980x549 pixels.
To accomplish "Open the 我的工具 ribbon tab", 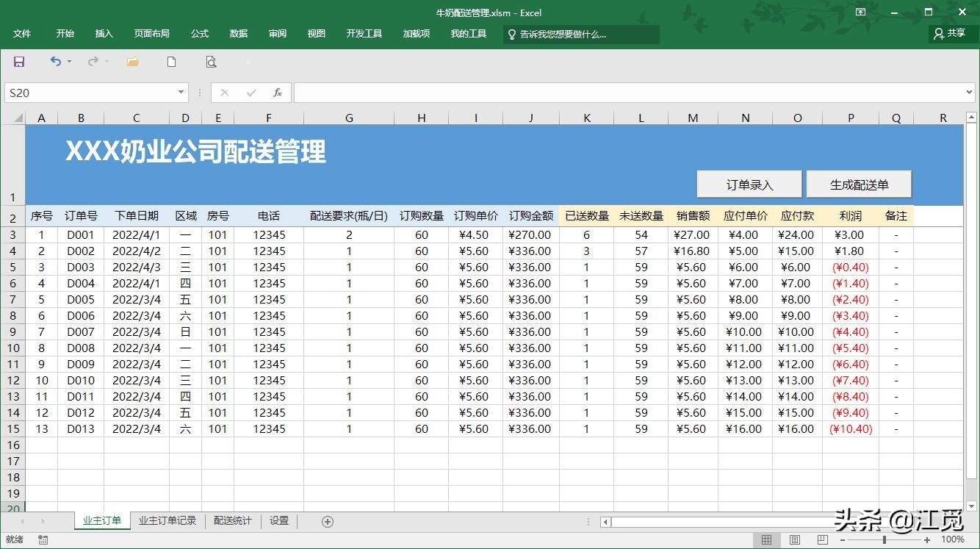I will click(469, 34).
